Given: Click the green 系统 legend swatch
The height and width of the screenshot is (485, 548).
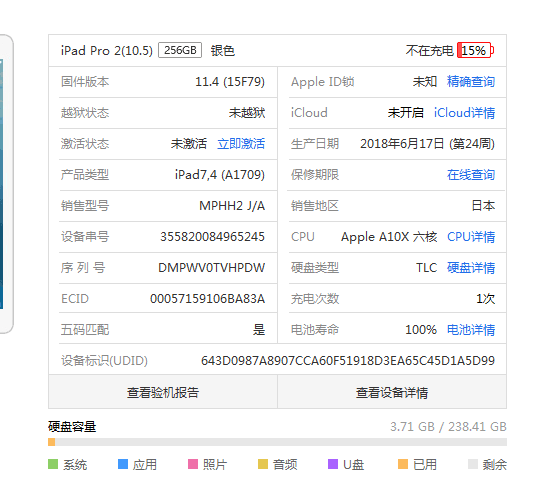Looking at the screenshot, I should click(53, 464).
